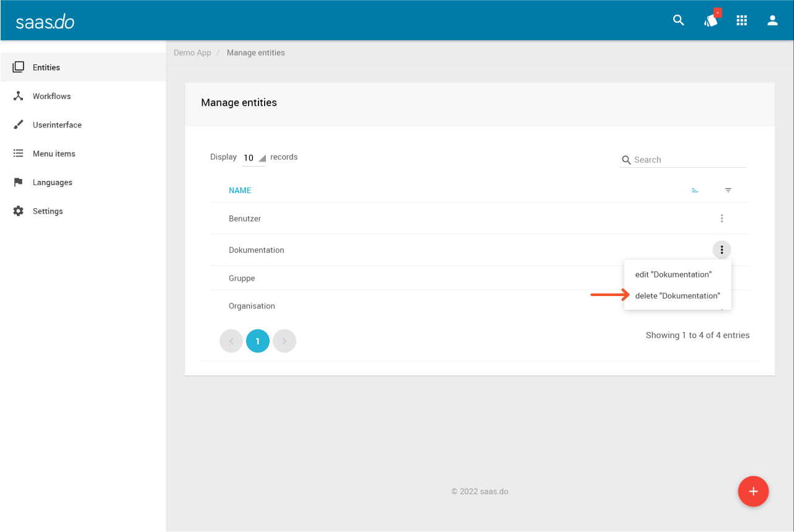794x532 pixels.
Task: Open Workflows in the sidebar
Action: [x=51, y=96]
